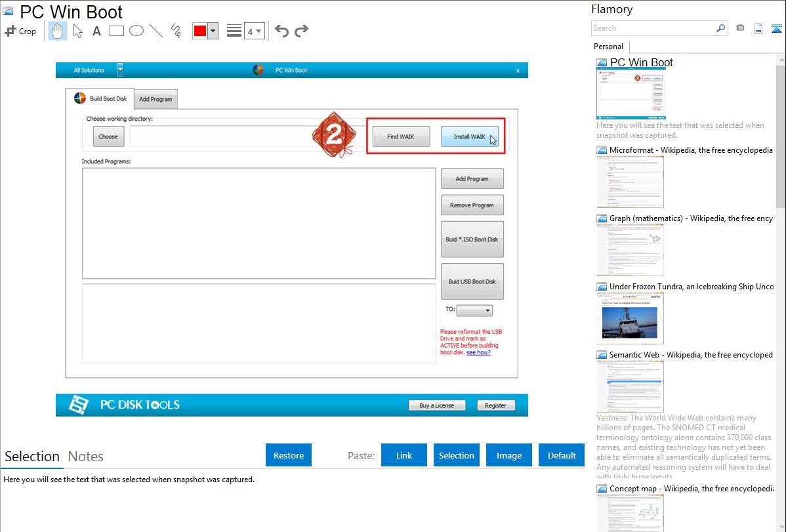Activate the hand pan tool
The image size is (786, 532).
(57, 31)
